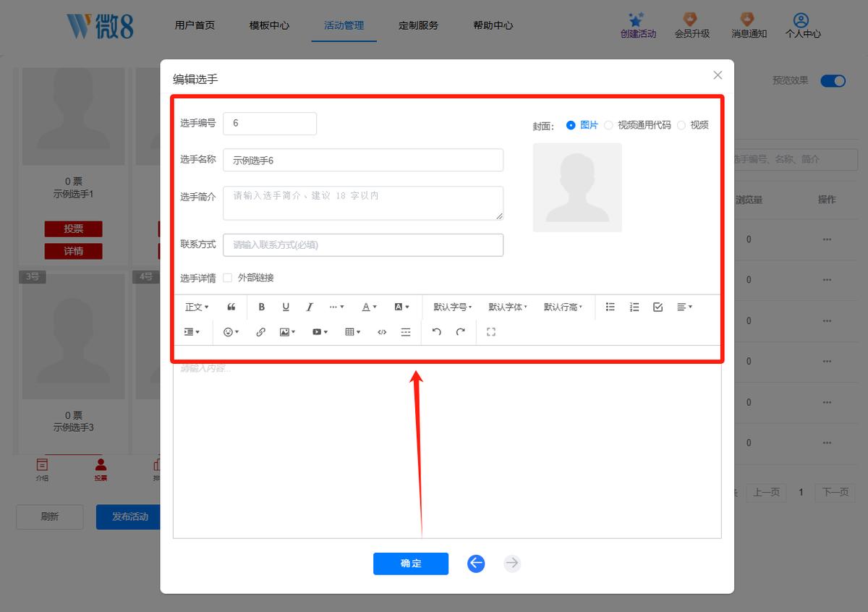Select 视频 as cover type
This screenshot has width=868, height=612.
tap(693, 125)
